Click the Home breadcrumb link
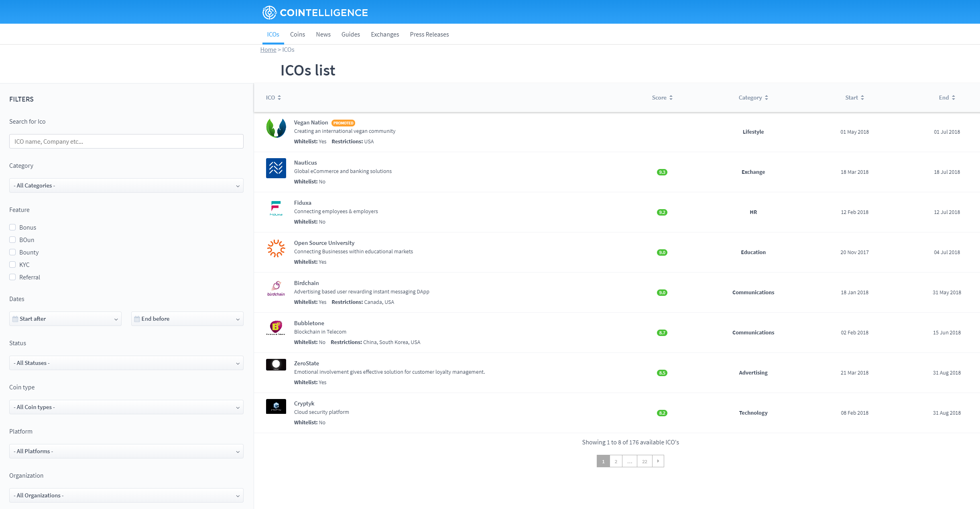This screenshot has width=980, height=509. coord(268,50)
